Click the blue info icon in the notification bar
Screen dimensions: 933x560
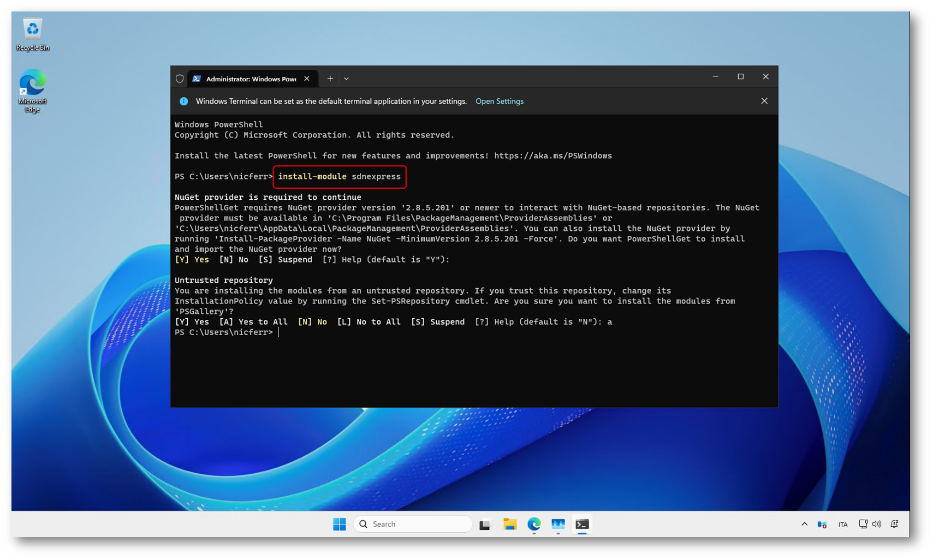coord(184,101)
